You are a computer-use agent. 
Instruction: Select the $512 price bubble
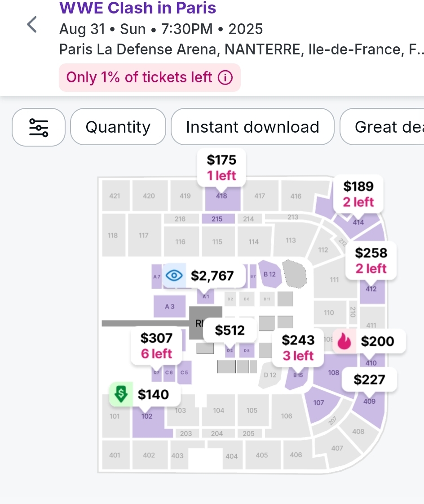(x=230, y=330)
